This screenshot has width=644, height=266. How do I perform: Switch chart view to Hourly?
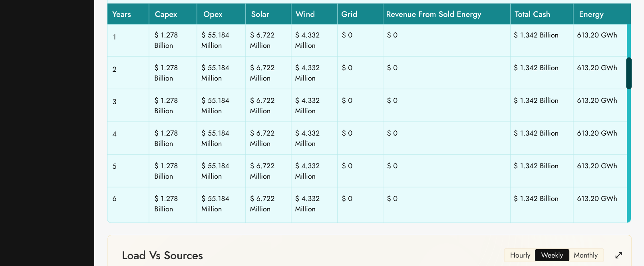pyautogui.click(x=520, y=255)
